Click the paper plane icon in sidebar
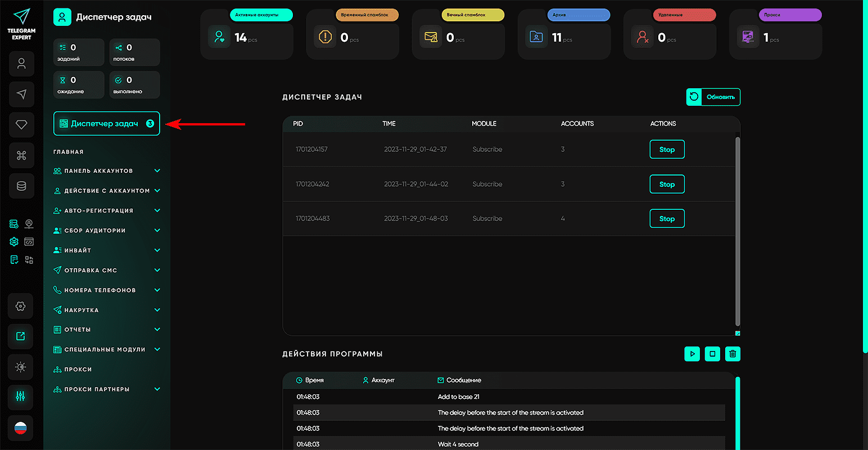Viewport: 868px width, 450px height. [21, 94]
